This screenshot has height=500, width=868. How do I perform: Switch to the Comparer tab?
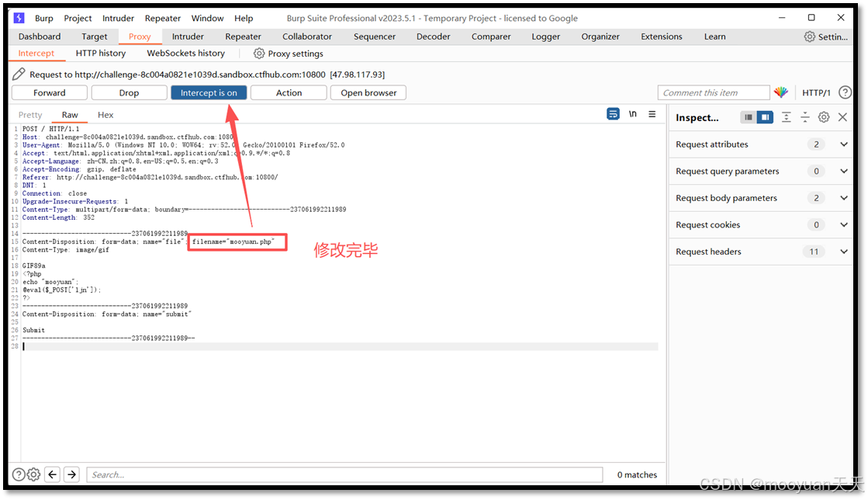click(x=491, y=36)
